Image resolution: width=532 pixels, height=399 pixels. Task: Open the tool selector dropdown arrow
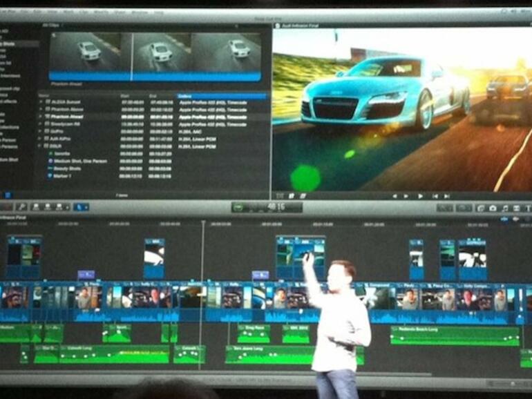point(86,207)
